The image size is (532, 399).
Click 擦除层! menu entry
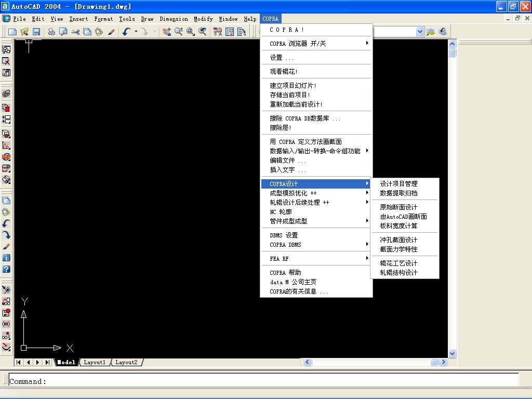(x=316, y=128)
